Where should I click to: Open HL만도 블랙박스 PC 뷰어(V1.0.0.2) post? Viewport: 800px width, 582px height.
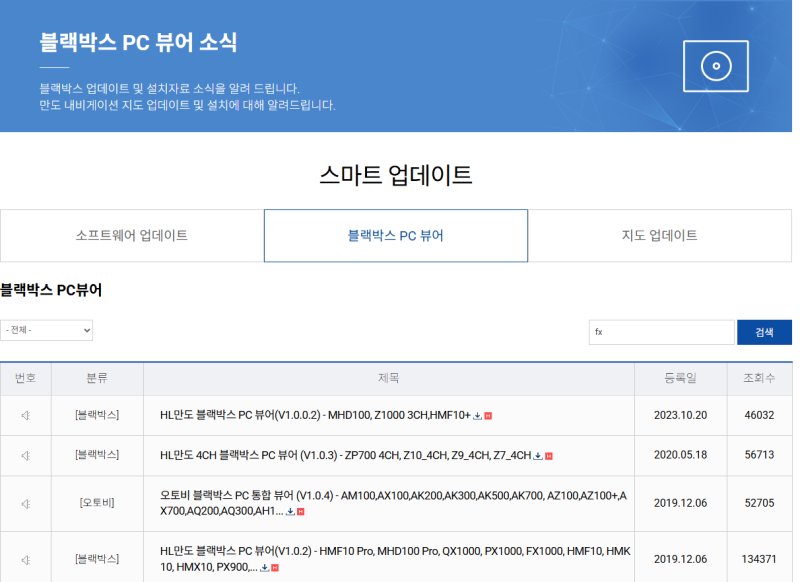pos(315,415)
